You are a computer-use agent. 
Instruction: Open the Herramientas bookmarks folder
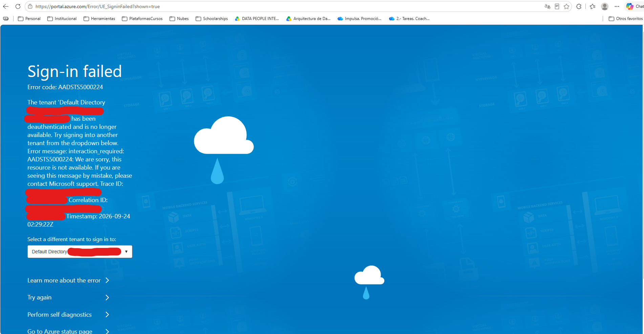[99, 19]
